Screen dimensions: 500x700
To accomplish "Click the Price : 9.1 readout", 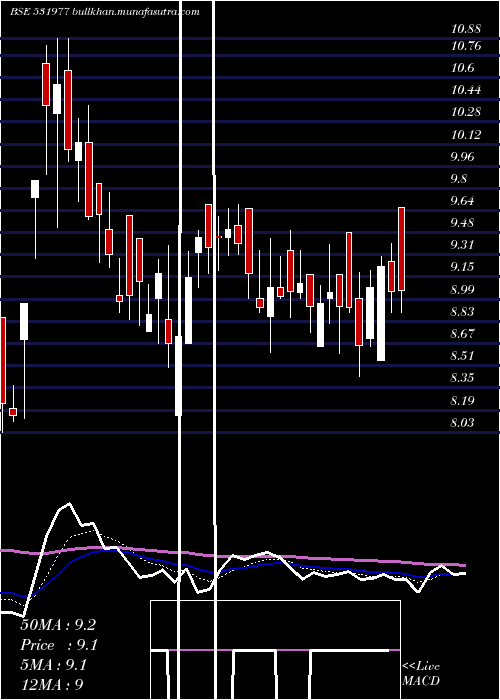I will [x=58, y=645].
